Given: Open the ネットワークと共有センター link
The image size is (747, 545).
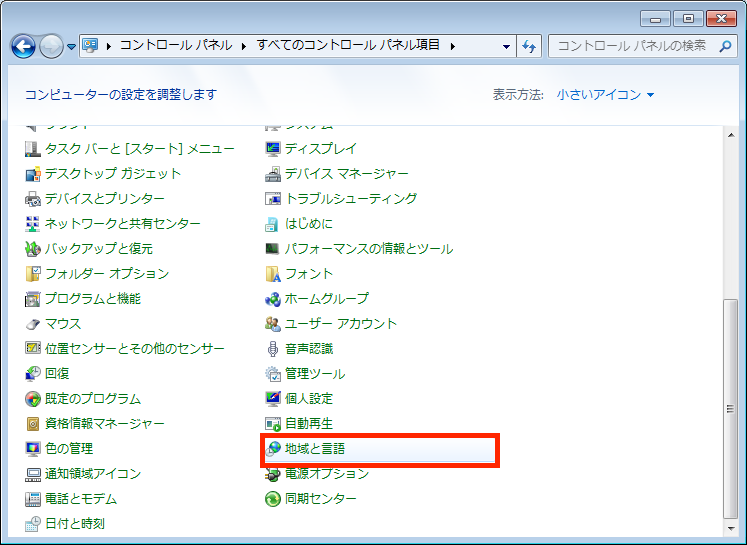Looking at the screenshot, I should point(122,224).
